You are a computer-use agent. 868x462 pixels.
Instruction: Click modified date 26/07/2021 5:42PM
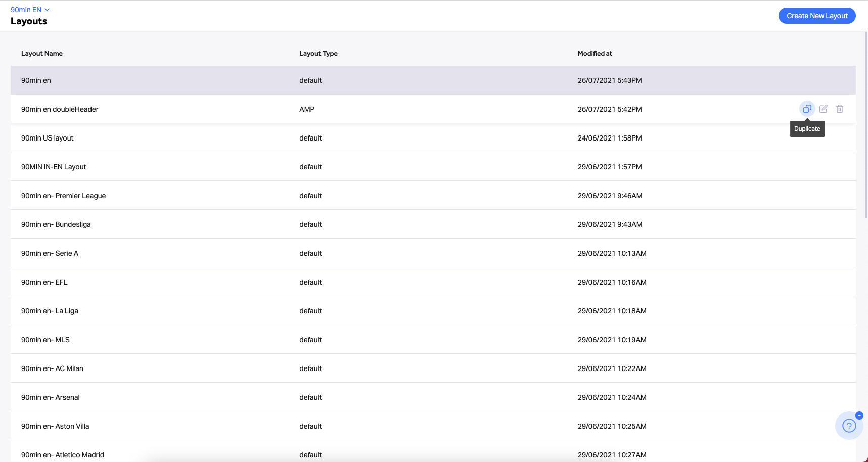tap(610, 109)
